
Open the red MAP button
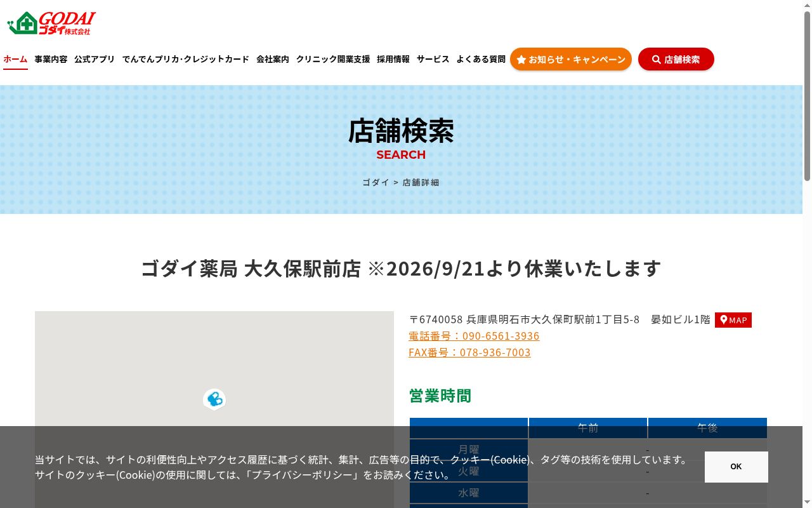coord(733,320)
